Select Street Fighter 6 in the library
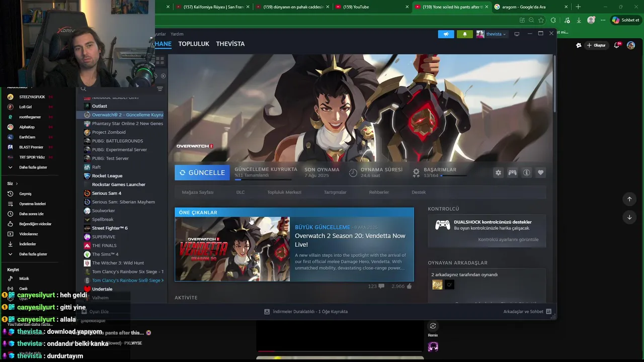644x362 pixels. (121, 228)
